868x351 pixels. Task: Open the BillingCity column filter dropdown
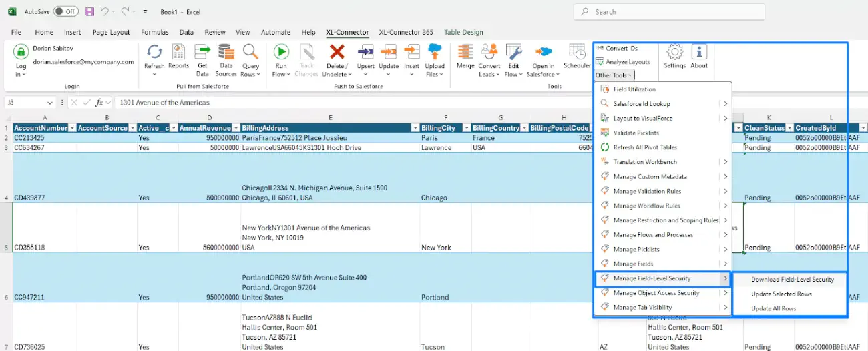click(465, 128)
